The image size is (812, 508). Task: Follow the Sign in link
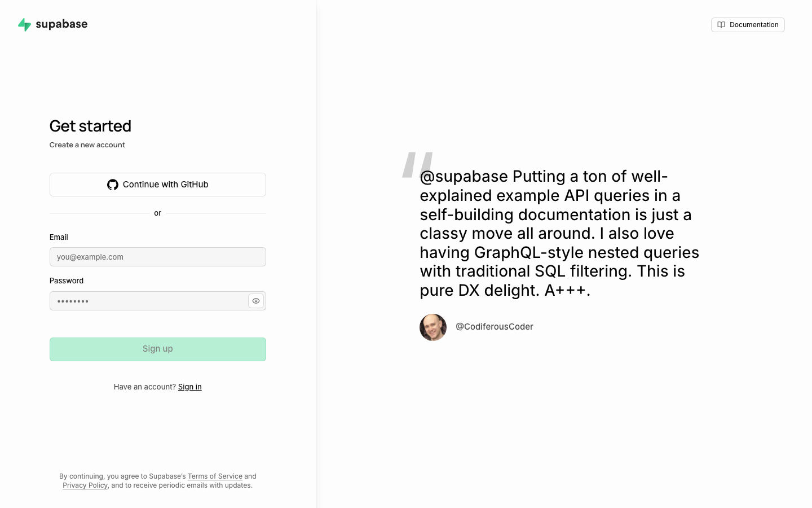pos(190,387)
